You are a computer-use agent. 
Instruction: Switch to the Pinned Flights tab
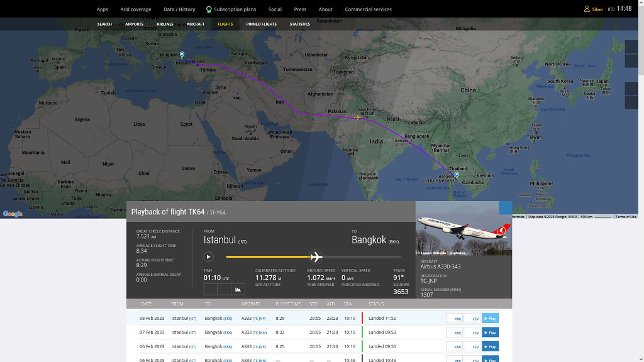pos(261,25)
